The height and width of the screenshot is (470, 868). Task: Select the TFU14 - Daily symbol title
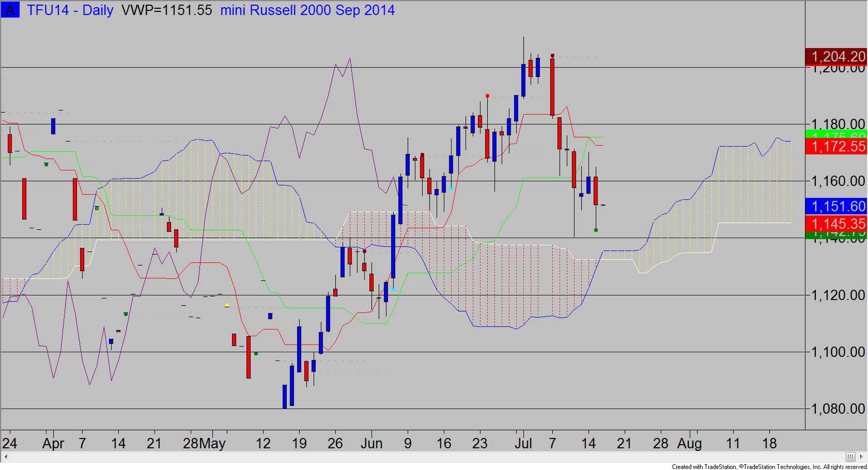(x=70, y=10)
